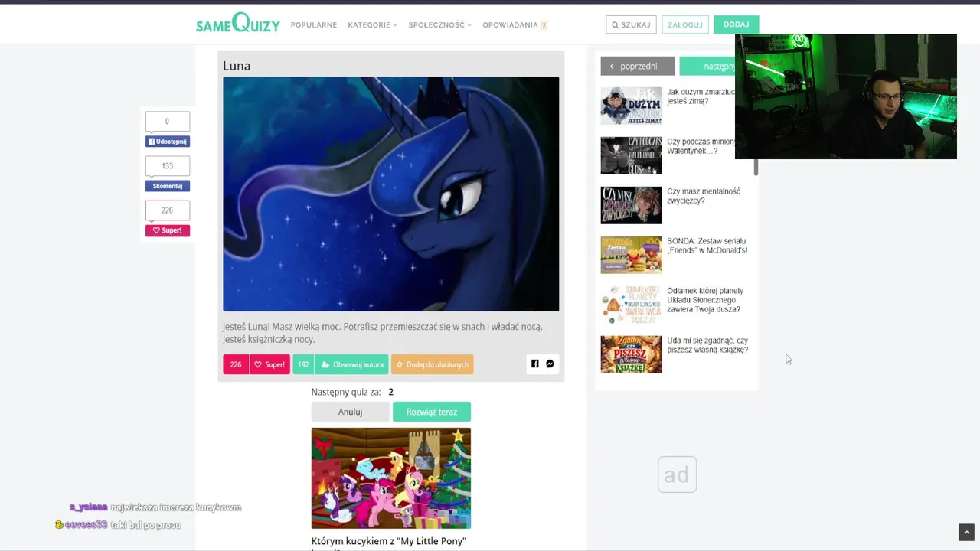Click the sidebar 226 likes counter

[168, 210]
